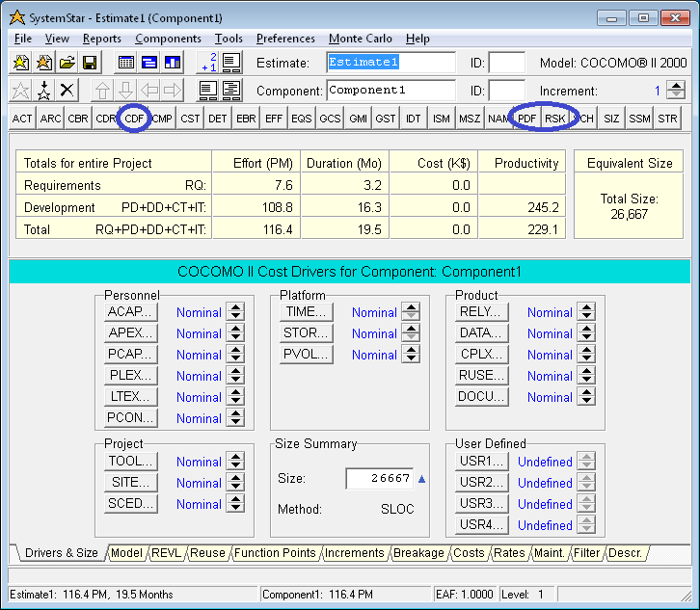The width and height of the screenshot is (700, 610).
Task: Switch to the Function Points tab
Action: point(275,553)
